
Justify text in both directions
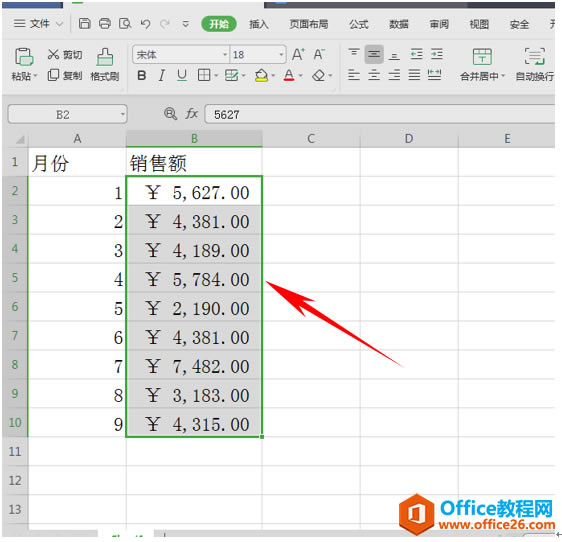point(414,75)
